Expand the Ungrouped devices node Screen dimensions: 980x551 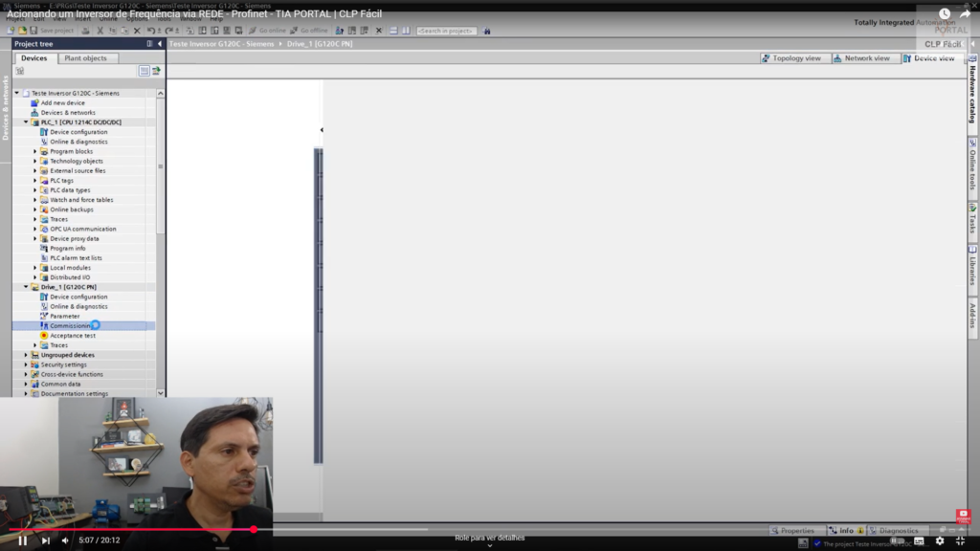point(26,355)
